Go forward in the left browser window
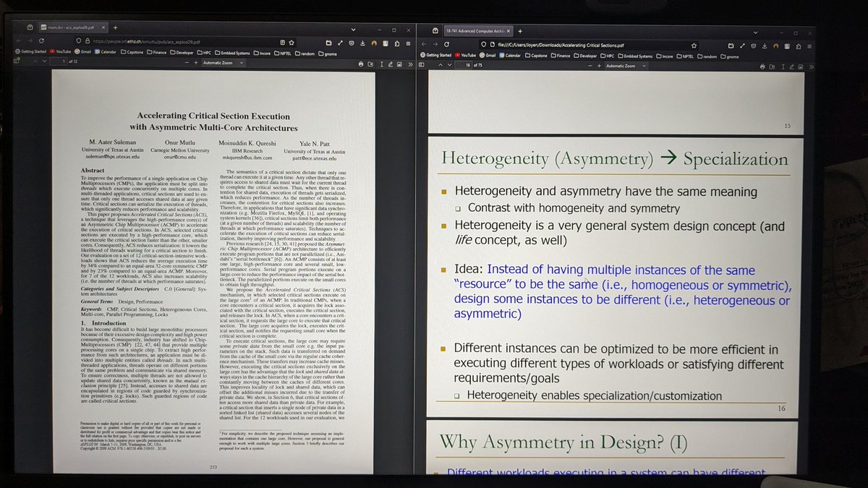This screenshot has width=868, height=488. 30,42
